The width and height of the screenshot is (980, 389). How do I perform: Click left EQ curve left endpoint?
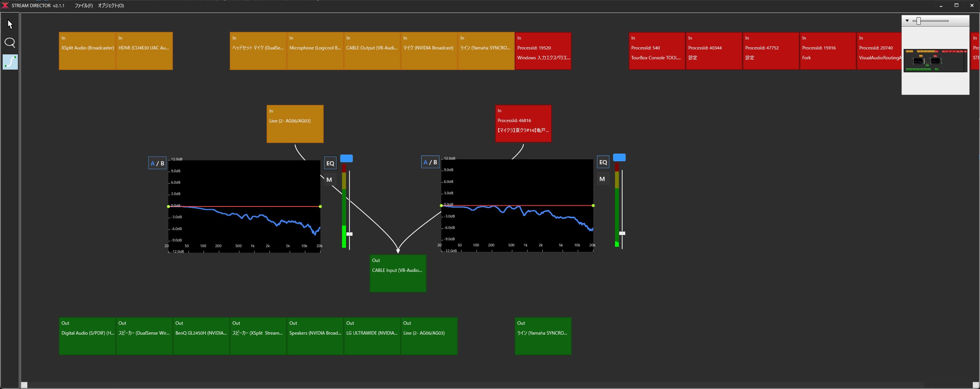coord(168,206)
